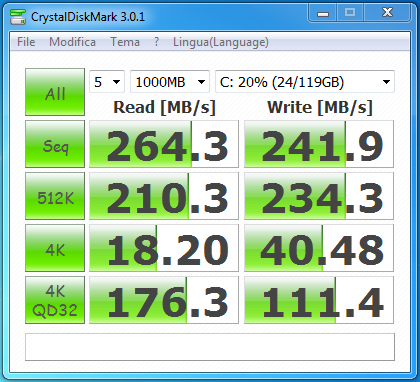Click the 4K read result 18.20
Screen dimensions: 420x382
[164, 248]
